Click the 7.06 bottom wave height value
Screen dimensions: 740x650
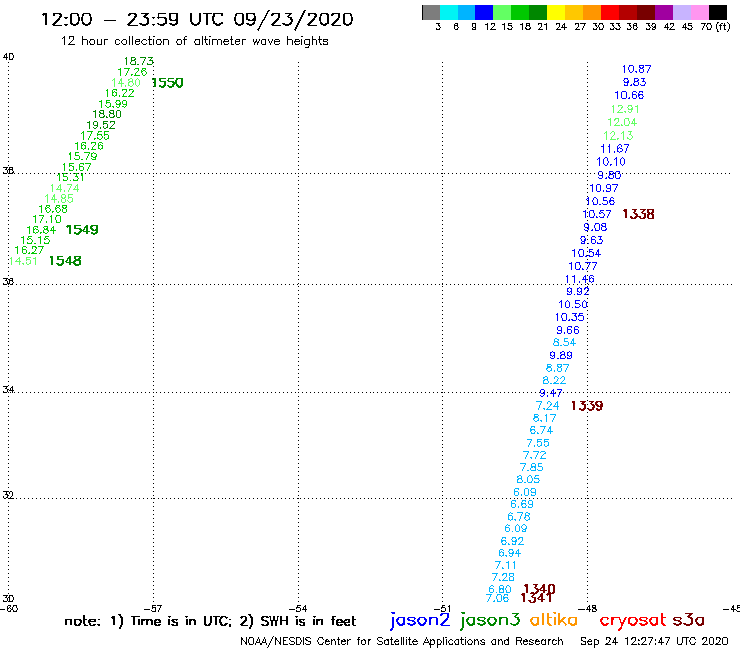tap(497, 599)
